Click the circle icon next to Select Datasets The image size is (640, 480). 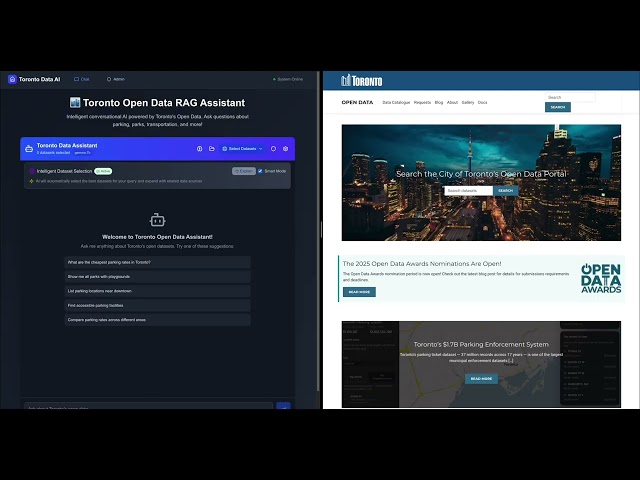(x=273, y=149)
